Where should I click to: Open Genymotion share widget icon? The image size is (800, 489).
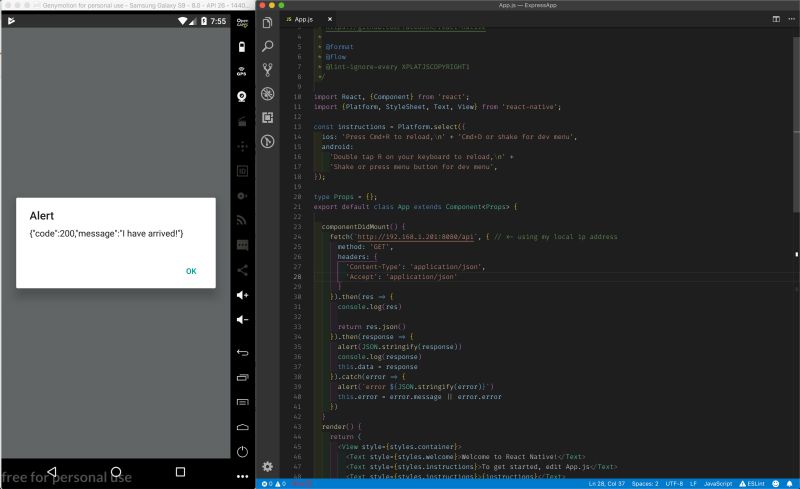click(242, 270)
